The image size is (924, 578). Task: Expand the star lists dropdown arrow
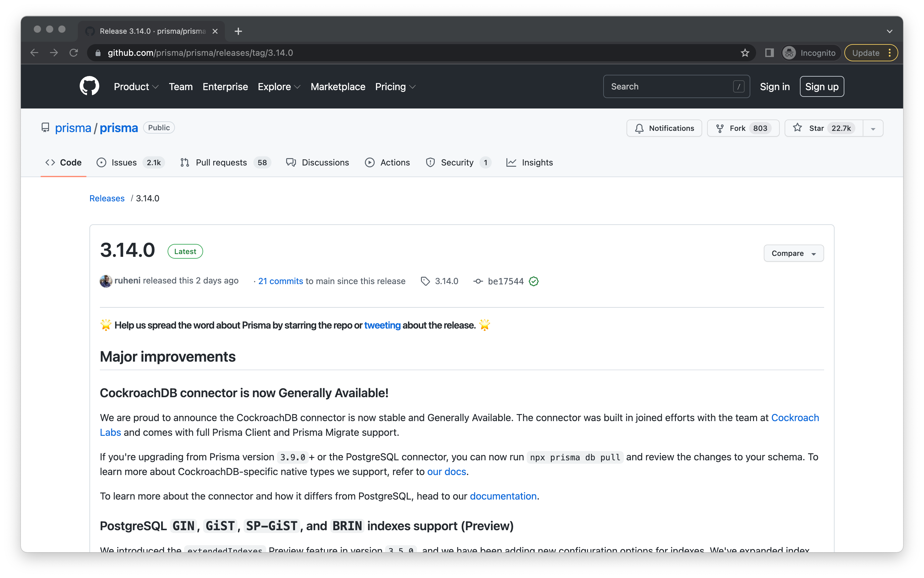pos(873,128)
